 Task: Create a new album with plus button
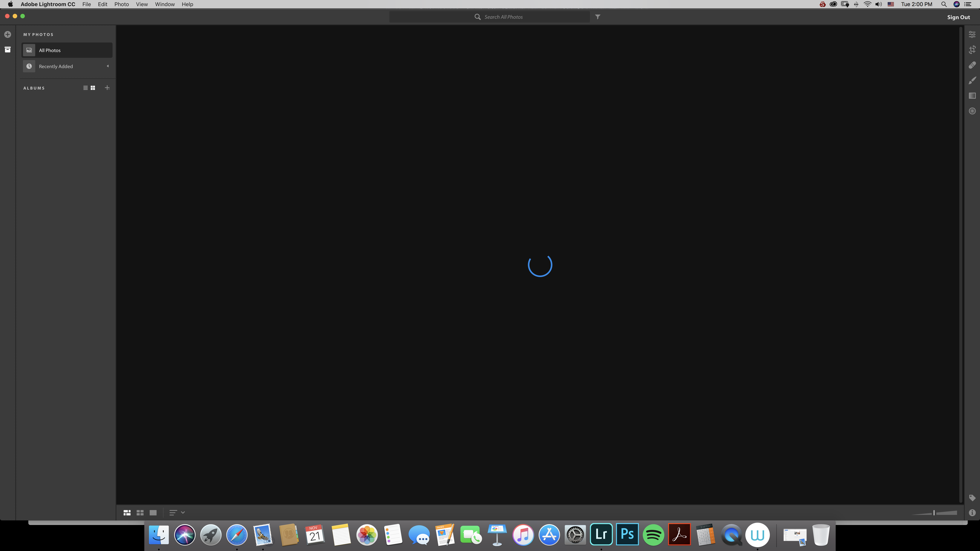click(x=107, y=88)
